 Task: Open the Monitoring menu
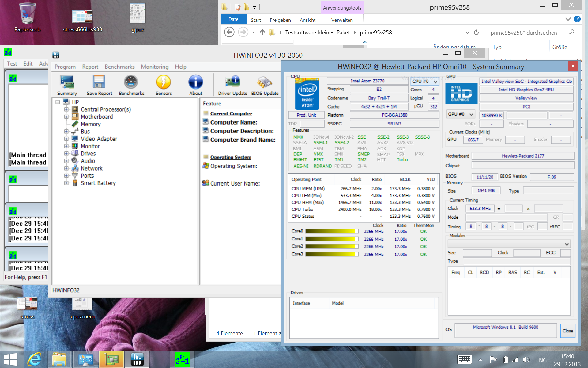(x=155, y=67)
